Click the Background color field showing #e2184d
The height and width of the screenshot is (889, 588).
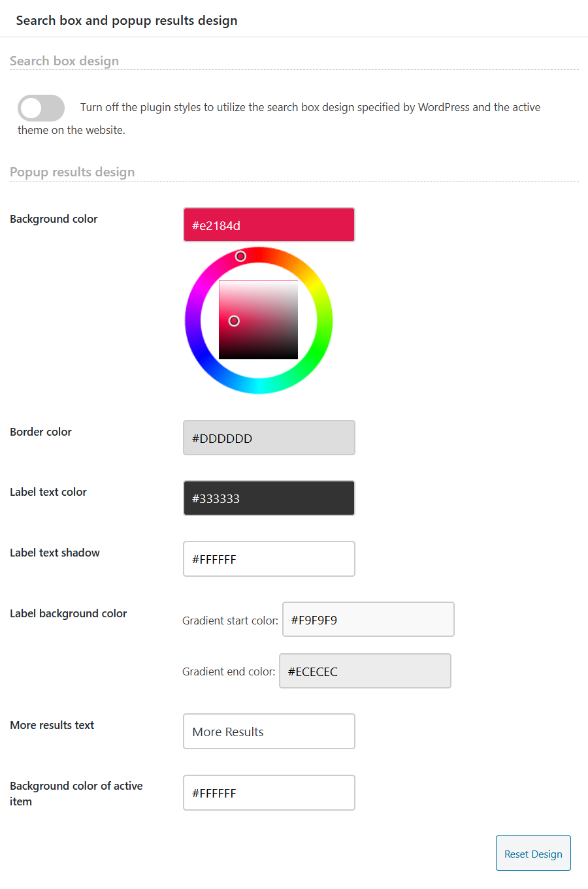tap(269, 225)
